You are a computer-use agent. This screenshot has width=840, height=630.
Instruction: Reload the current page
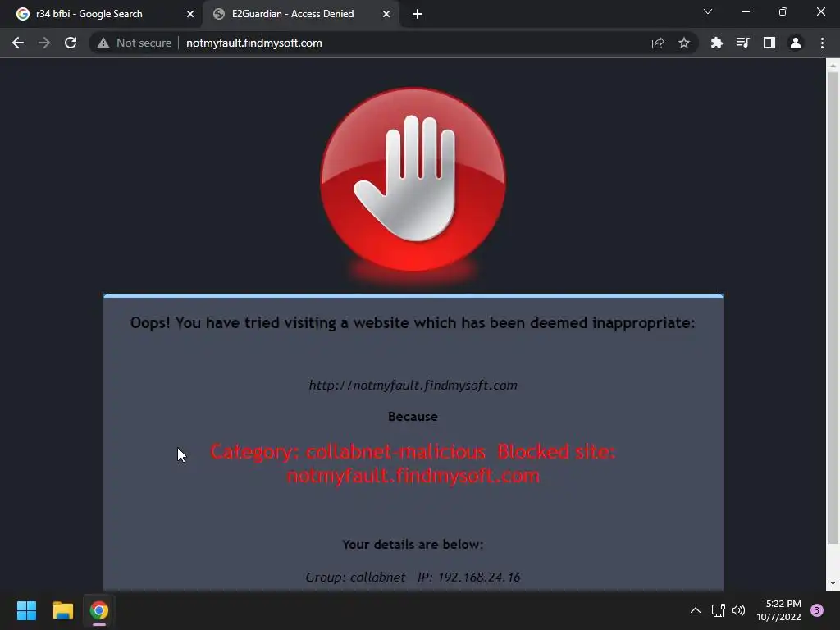tap(71, 43)
